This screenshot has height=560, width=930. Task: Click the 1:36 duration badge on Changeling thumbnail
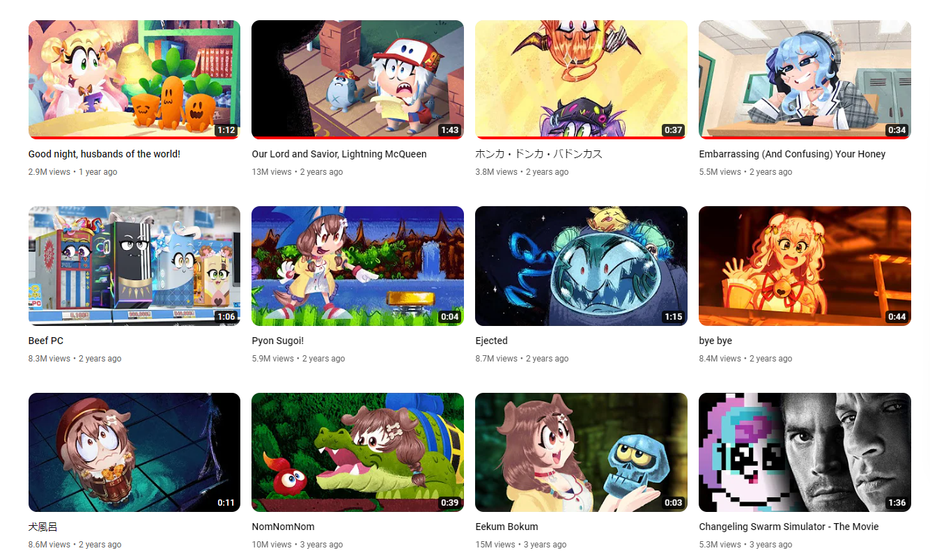click(897, 503)
